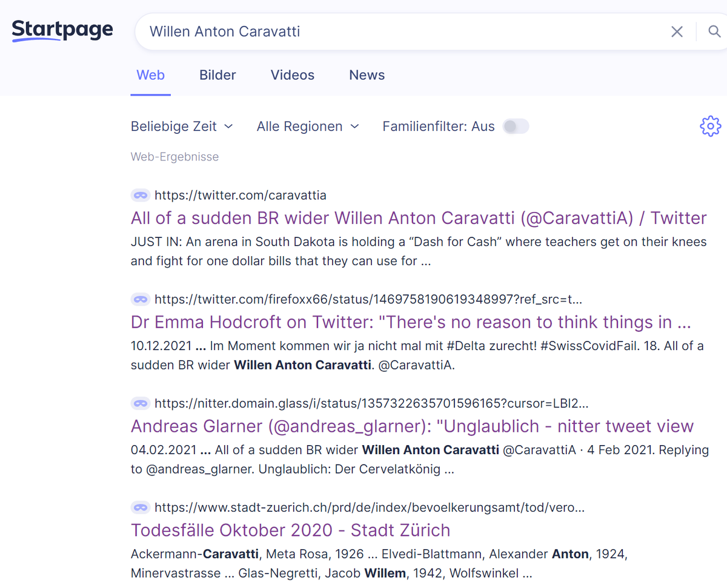Open the All of a sudden BR wider Willen Twitter result
Screen dimensions: 727x588
[419, 218]
